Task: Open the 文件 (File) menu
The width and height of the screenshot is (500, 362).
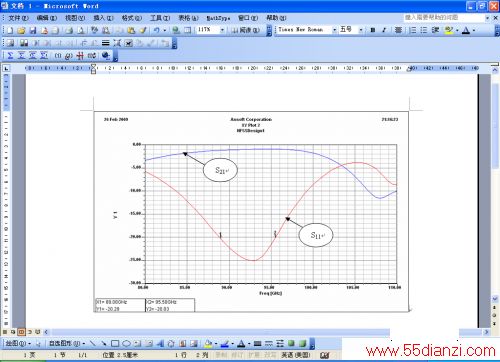Action: [x=18, y=18]
